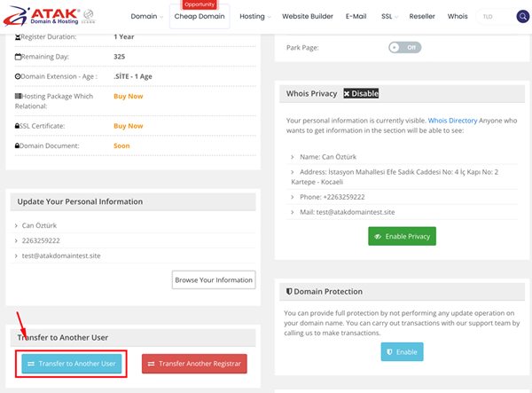Click the search magnifier icon
The image size is (532, 393).
coord(523,16)
